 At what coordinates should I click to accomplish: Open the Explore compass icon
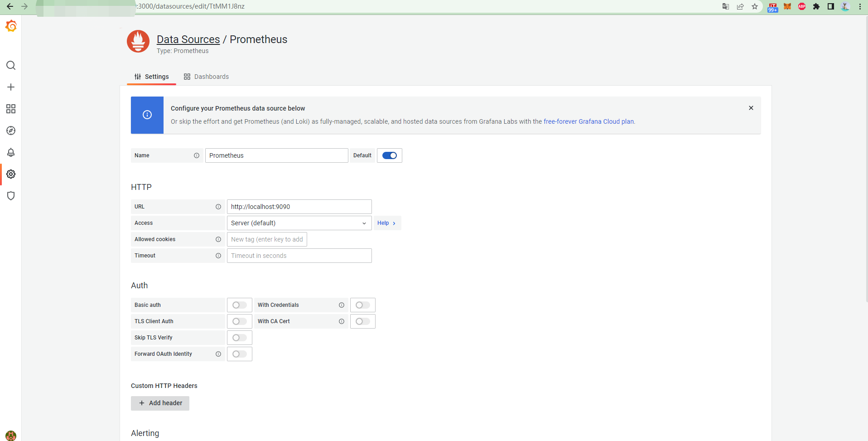11,131
